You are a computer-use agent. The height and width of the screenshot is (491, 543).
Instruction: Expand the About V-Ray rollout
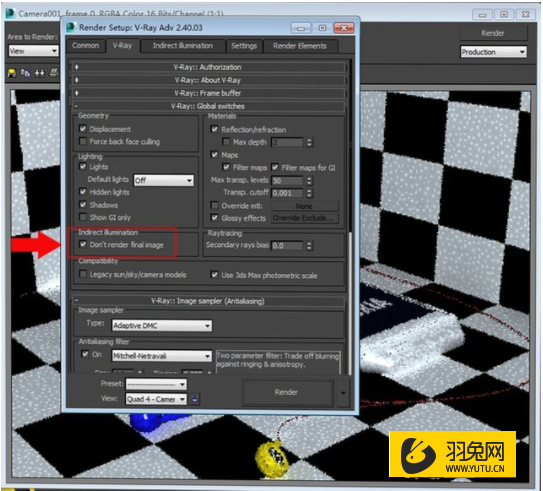[x=208, y=80]
